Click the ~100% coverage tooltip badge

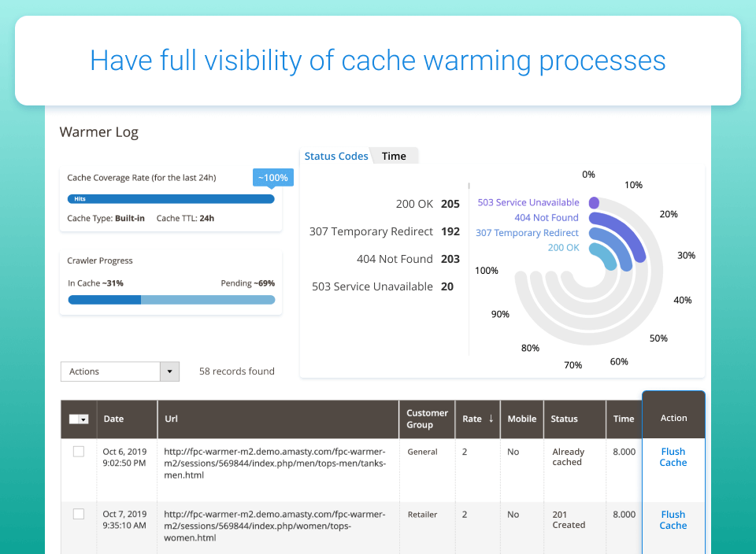[x=272, y=178]
